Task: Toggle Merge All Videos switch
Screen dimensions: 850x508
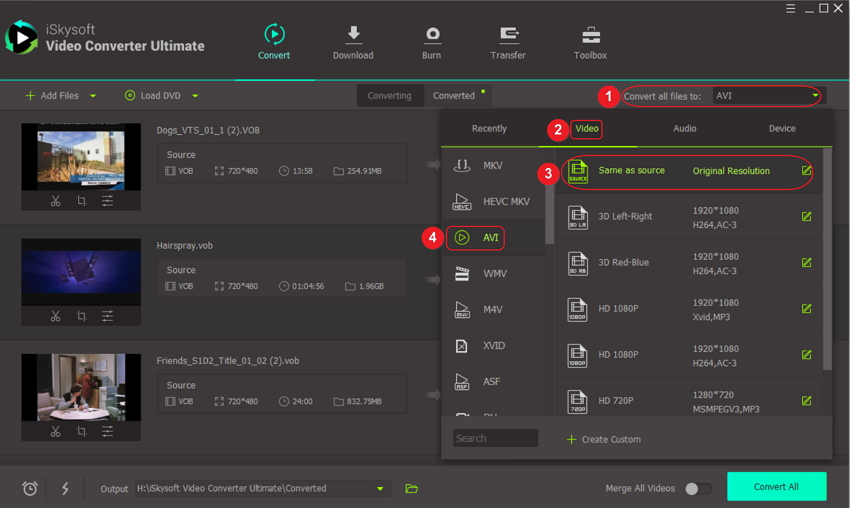Action: tap(698, 489)
